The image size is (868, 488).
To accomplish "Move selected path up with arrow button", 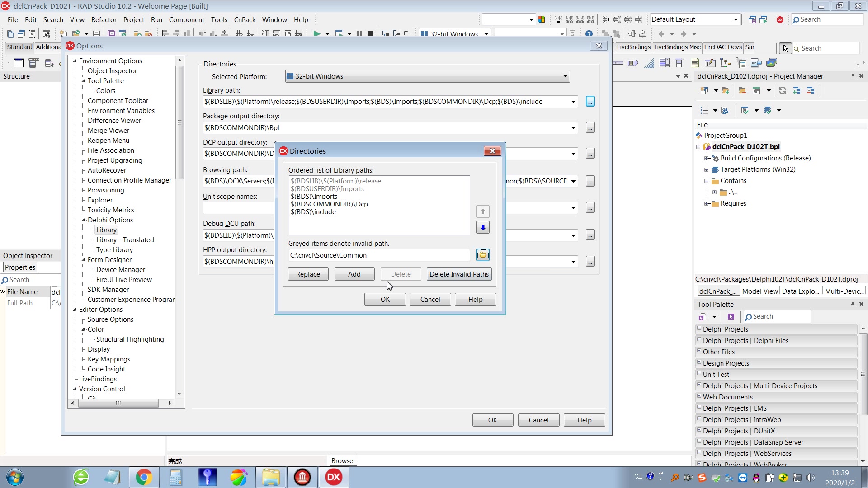I will tap(483, 211).
